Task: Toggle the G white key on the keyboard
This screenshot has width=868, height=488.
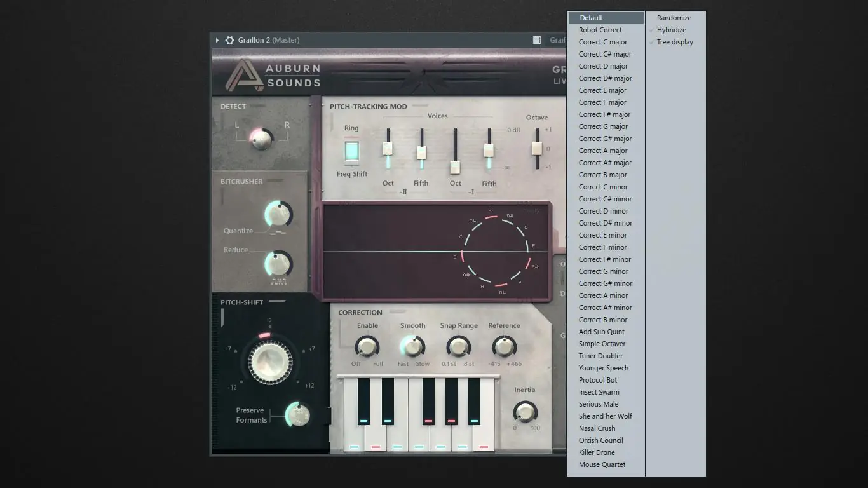Action: coord(440,438)
